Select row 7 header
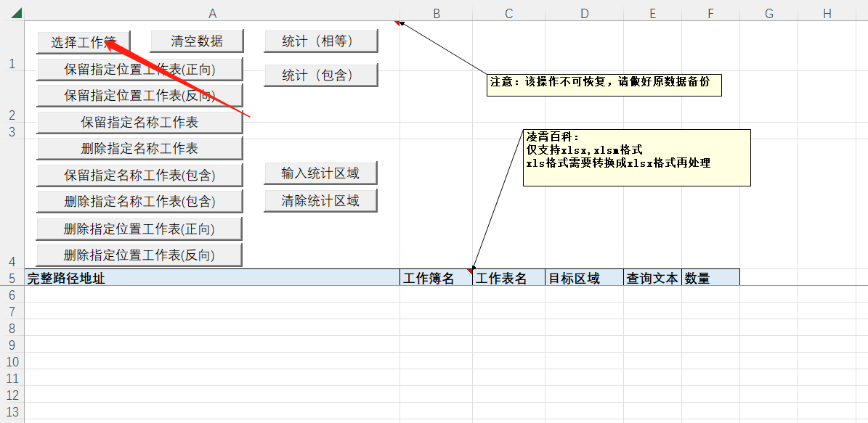 12,311
